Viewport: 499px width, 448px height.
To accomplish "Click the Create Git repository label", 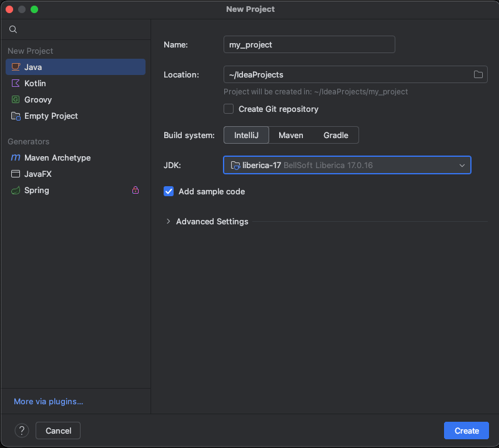I will (x=279, y=109).
